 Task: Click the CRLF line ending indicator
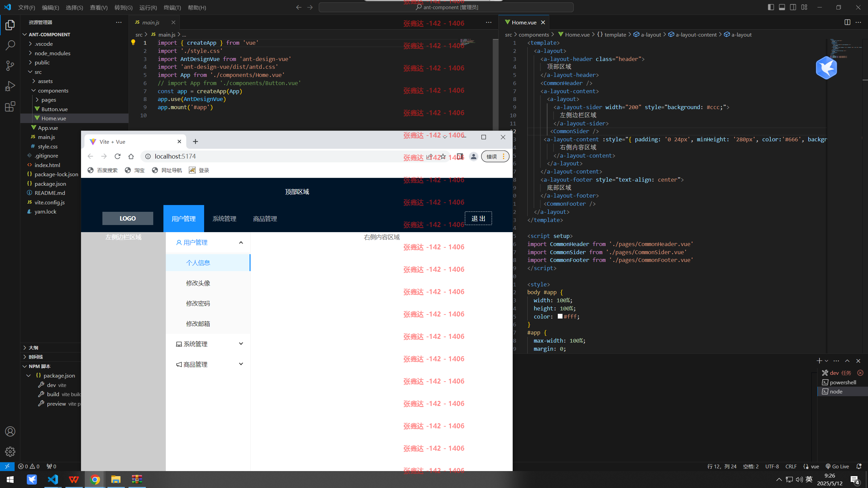click(x=791, y=466)
